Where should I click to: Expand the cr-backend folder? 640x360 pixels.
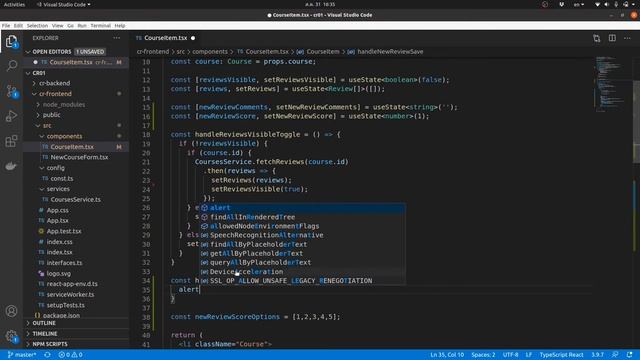tap(76, 83)
